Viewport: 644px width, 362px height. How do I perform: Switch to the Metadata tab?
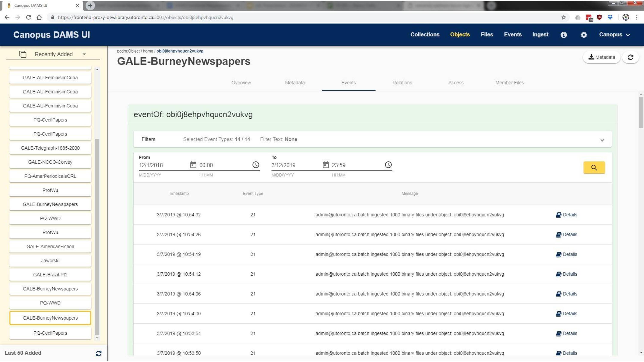[295, 83]
